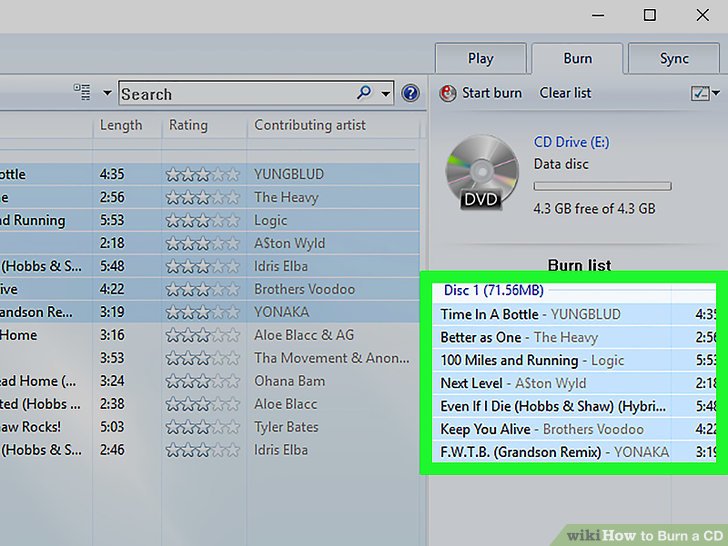Open the Burn options checklist menu
Image resolution: width=728 pixels, height=546 pixels.
705,93
